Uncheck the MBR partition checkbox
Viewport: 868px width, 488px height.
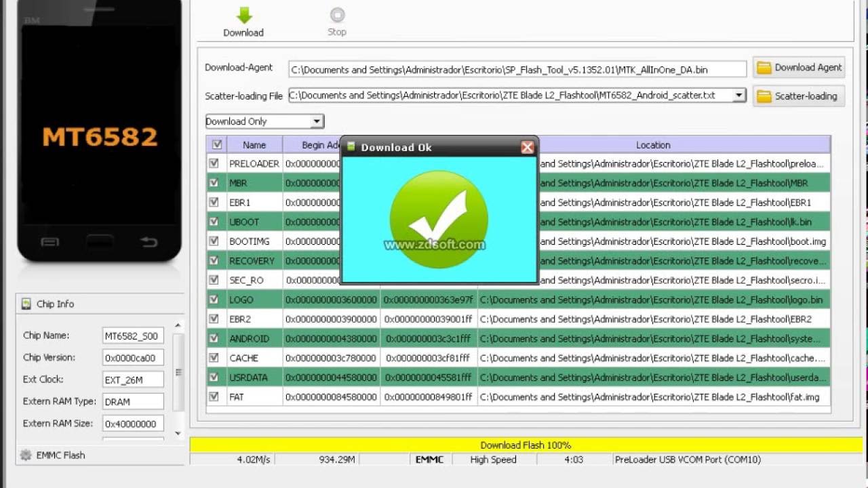pyautogui.click(x=214, y=183)
